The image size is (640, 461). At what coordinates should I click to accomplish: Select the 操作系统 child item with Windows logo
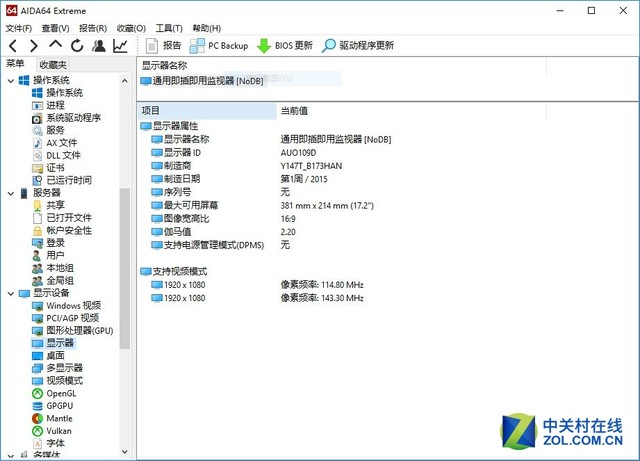point(58,93)
